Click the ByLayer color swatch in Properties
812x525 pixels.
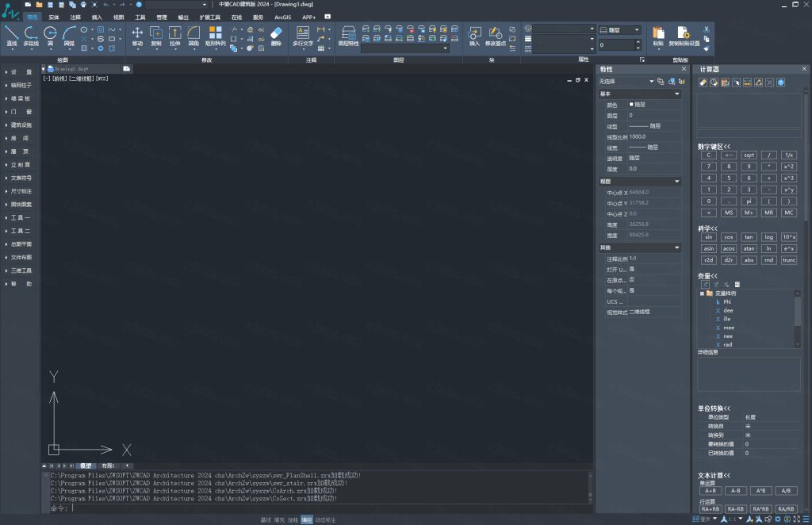click(x=632, y=105)
